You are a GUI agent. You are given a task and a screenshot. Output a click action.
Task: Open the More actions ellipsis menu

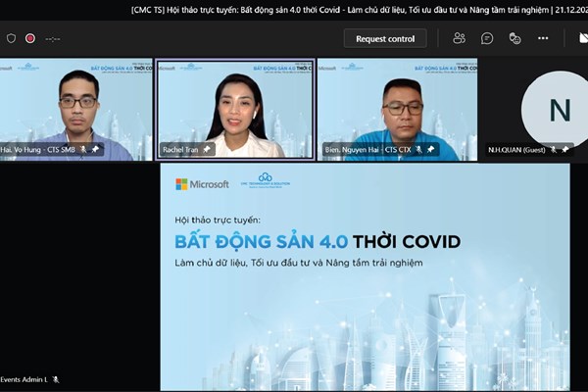click(543, 38)
